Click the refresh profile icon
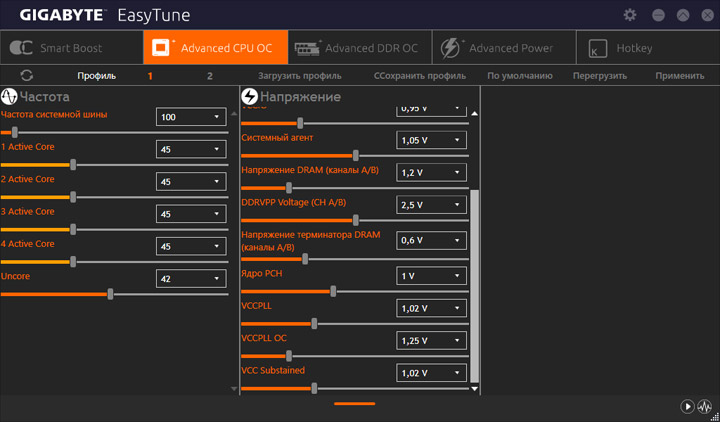The image size is (720, 422). tap(27, 76)
